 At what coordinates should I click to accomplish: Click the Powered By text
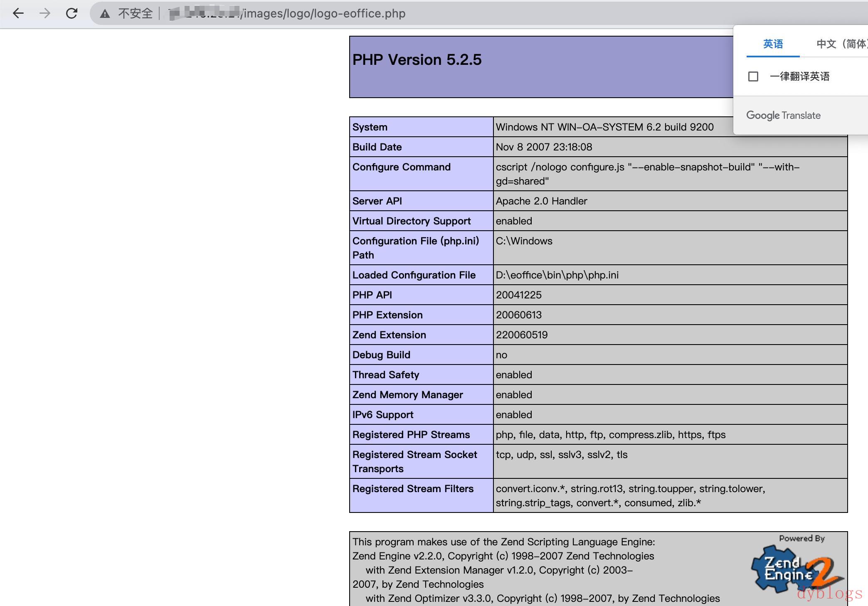[802, 538]
